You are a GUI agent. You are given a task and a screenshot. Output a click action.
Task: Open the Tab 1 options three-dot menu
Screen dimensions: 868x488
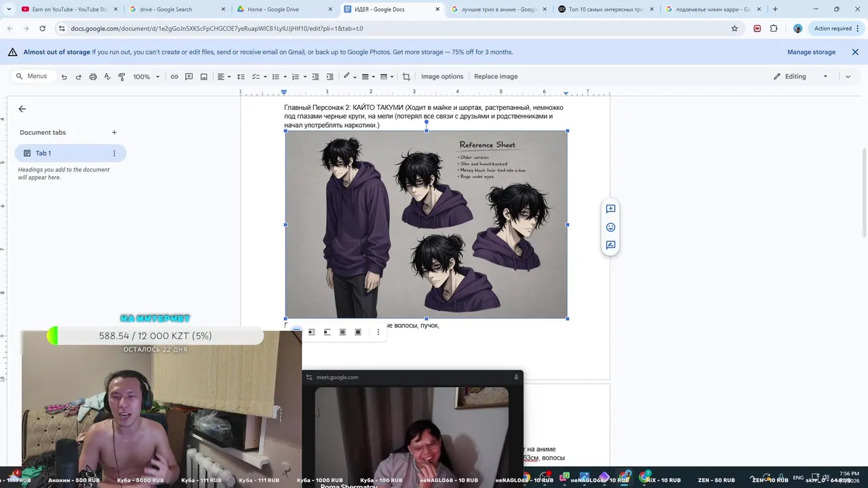114,153
